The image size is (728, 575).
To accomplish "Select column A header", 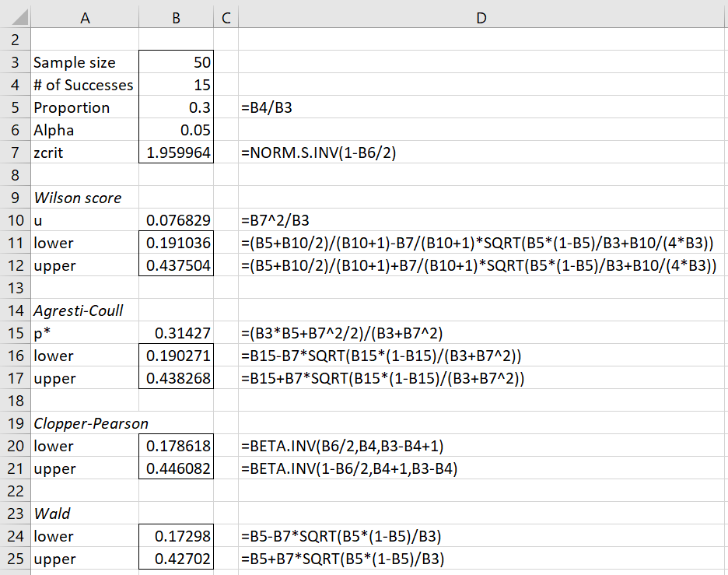I will pos(85,17).
